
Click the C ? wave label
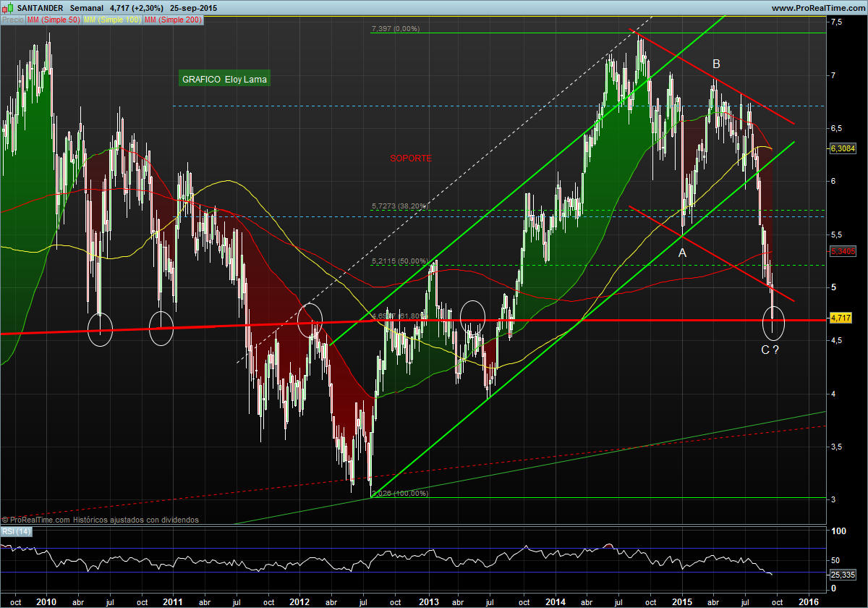point(770,350)
